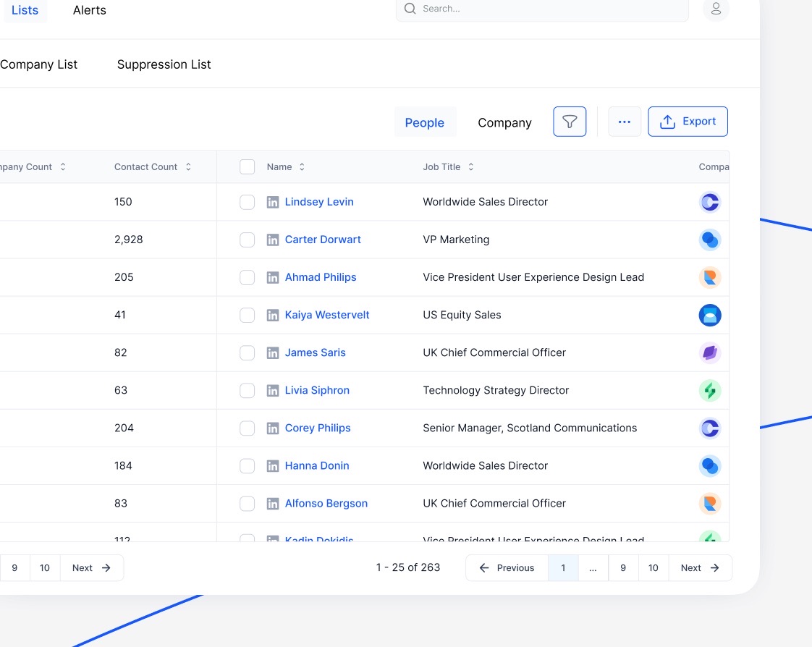
Task: Jump to page 9 in people table
Action: point(623,568)
